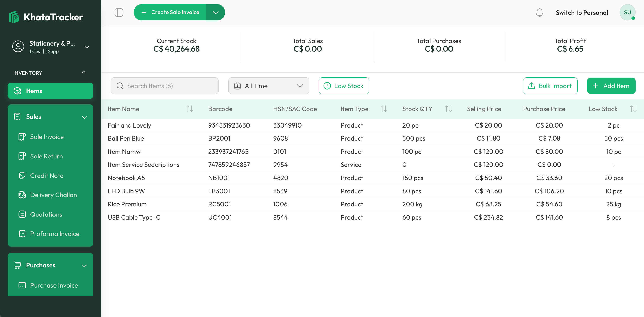Click Current Stock C$ 40,264.68 value
This screenshot has width=644, height=317.
pyautogui.click(x=176, y=49)
